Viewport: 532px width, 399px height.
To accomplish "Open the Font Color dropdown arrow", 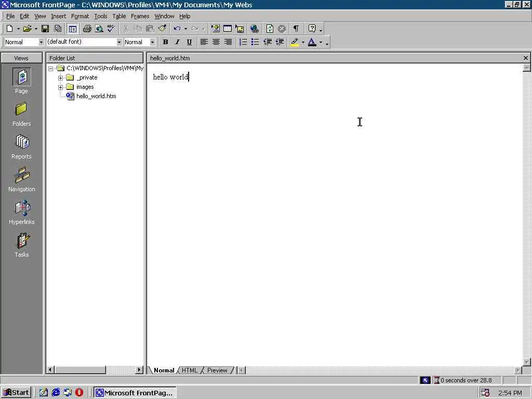I will [321, 43].
